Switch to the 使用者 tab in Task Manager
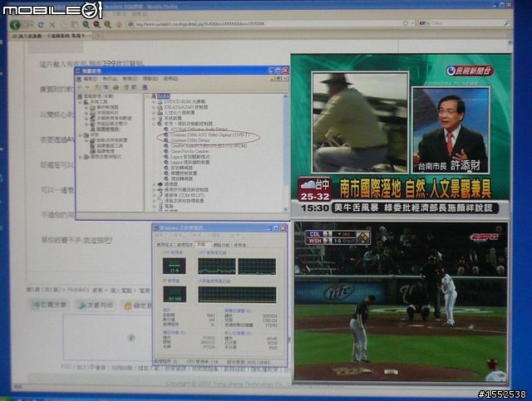 [x=239, y=245]
